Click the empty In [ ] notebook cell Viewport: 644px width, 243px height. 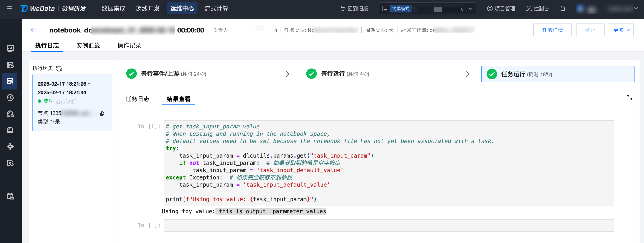coord(388,225)
